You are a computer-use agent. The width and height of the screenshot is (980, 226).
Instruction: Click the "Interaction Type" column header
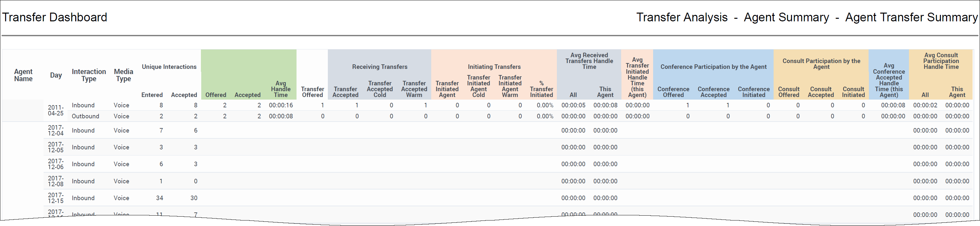pyautogui.click(x=89, y=75)
